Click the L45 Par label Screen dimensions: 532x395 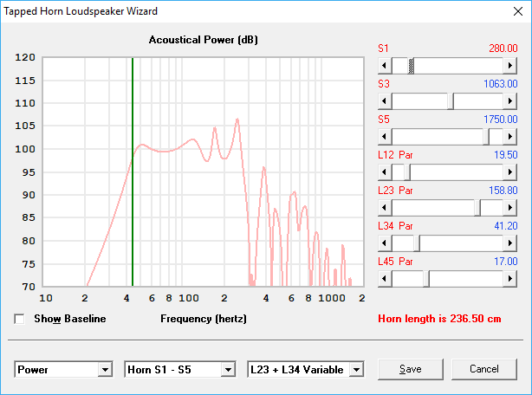coord(395,262)
